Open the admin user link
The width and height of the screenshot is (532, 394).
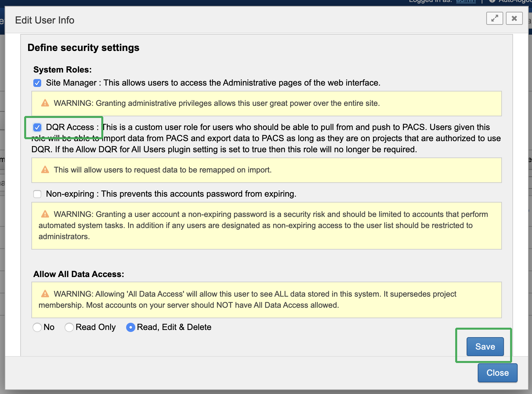(x=466, y=1)
